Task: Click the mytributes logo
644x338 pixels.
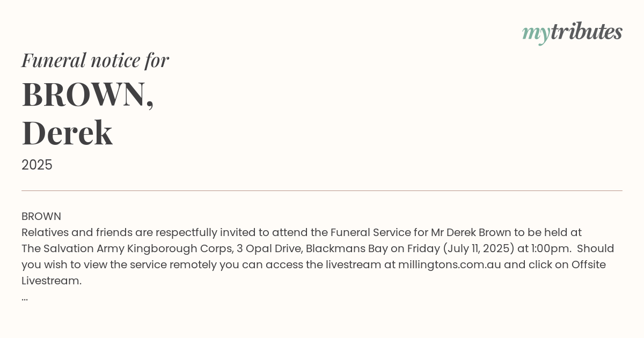Action: [x=572, y=33]
